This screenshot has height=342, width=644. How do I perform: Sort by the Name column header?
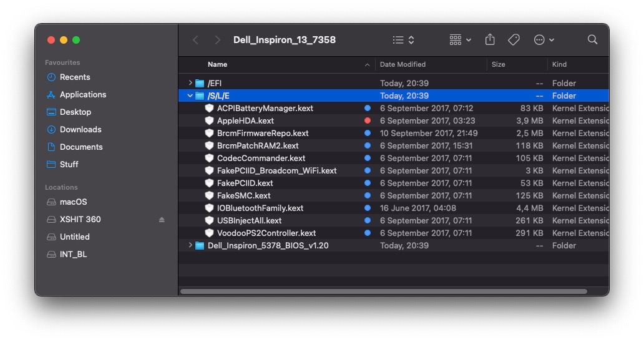click(x=217, y=64)
